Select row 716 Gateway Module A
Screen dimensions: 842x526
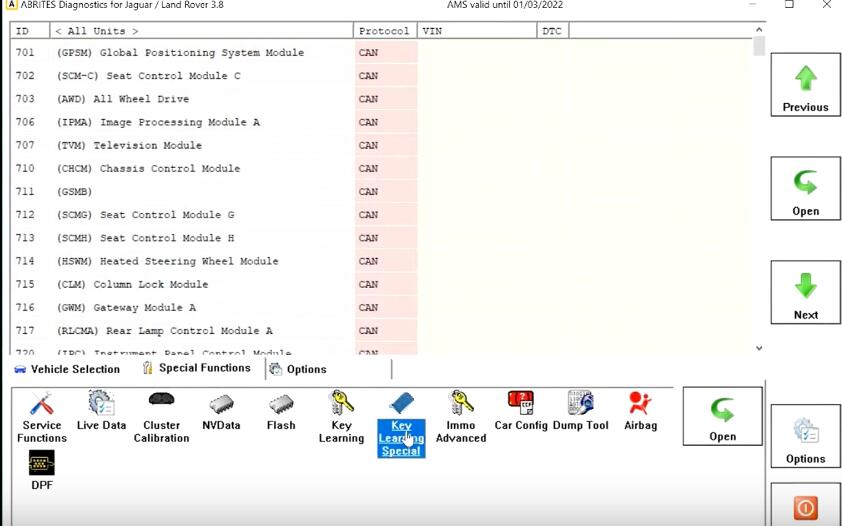(381, 307)
